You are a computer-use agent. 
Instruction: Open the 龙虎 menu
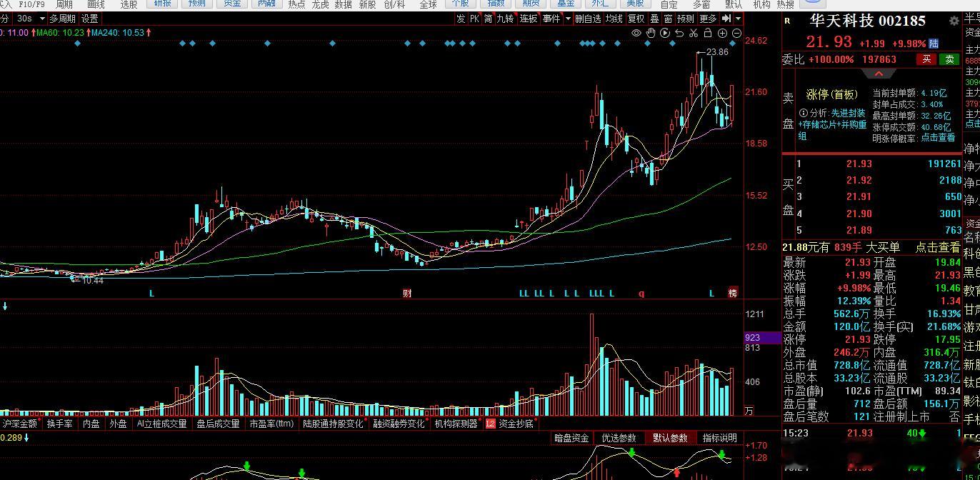click(320, 4)
